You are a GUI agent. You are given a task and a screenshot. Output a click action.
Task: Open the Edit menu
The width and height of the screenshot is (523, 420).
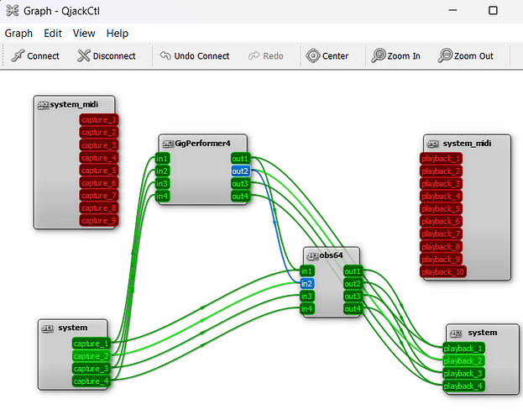[53, 34]
